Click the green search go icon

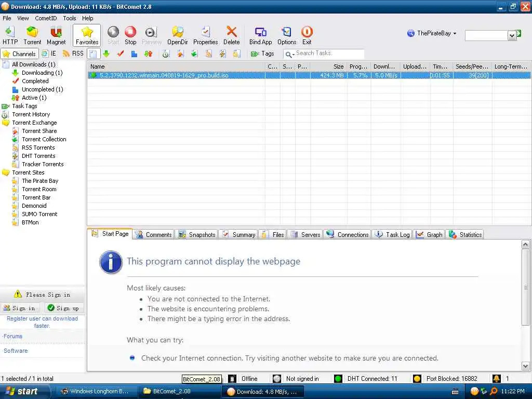click(x=518, y=33)
